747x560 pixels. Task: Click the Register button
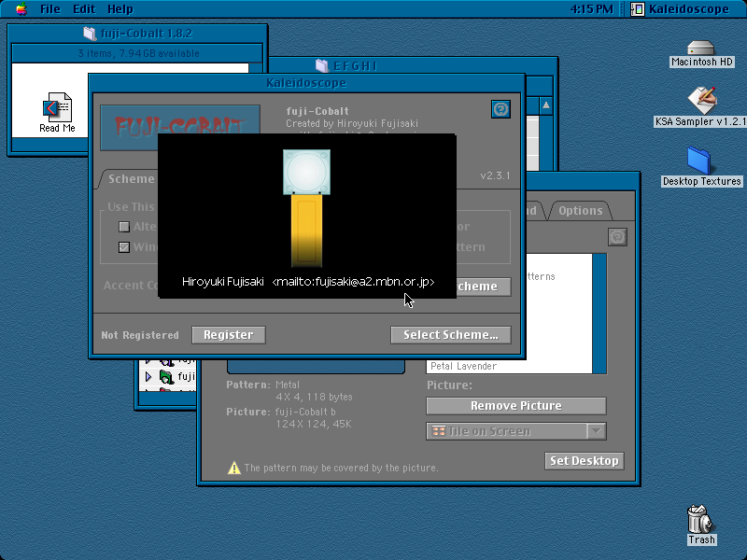229,335
